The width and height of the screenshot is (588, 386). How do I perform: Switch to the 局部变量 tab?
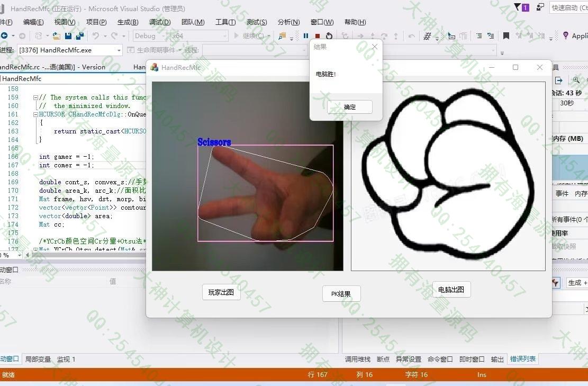click(38, 360)
